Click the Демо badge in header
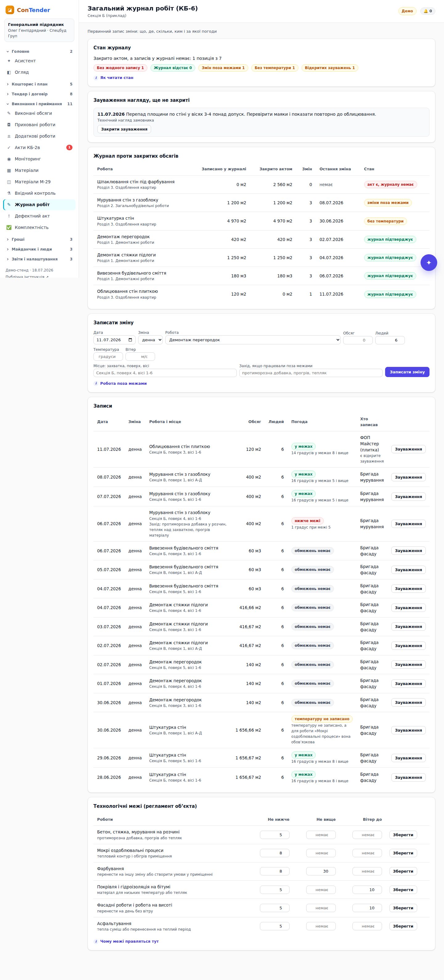Viewport: 444px width, 980px height. coord(407,11)
